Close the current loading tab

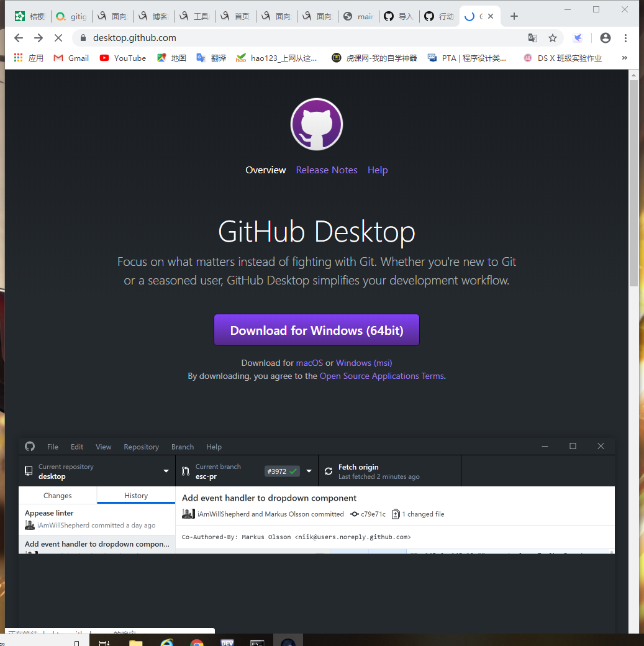[x=491, y=16]
